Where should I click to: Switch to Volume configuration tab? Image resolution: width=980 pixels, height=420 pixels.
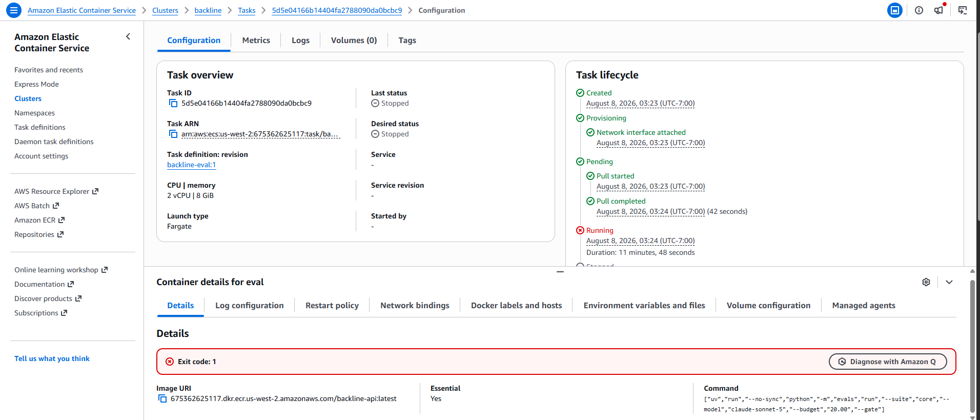tap(769, 306)
